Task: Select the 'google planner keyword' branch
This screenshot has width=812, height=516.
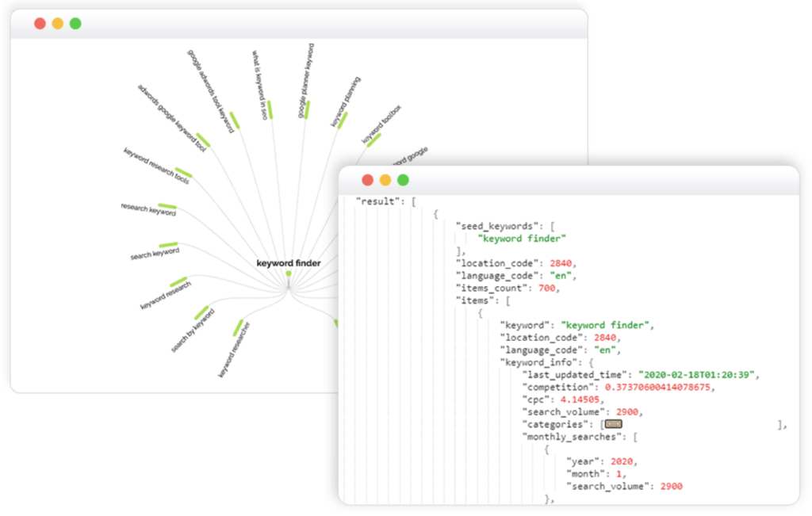Action: 305,81
